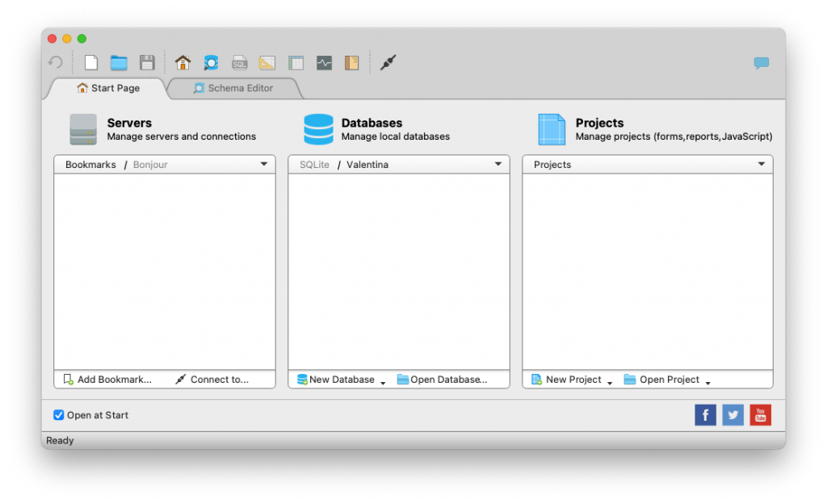Open the New Project dropdown arrow
827x504 pixels.
(x=610, y=383)
